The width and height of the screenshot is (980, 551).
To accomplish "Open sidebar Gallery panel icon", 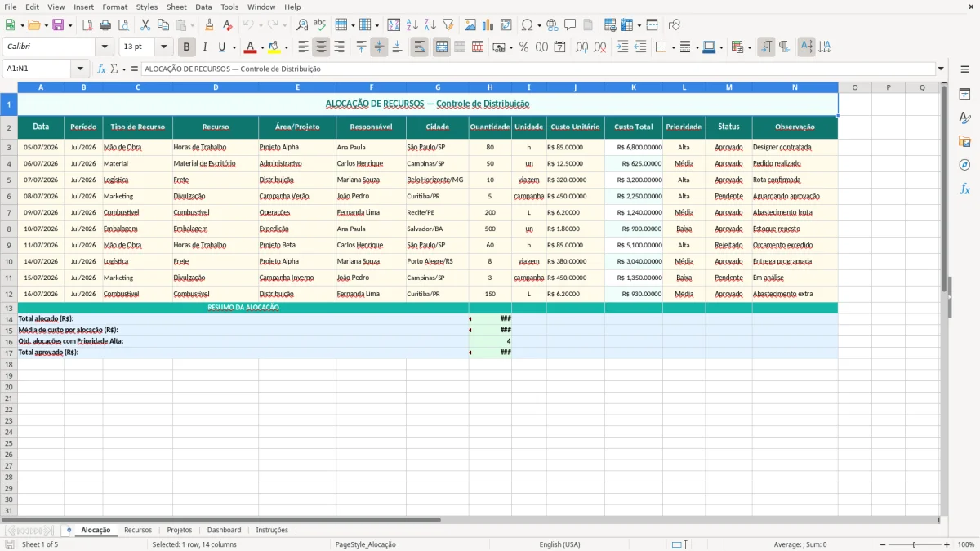I will pyautogui.click(x=964, y=141).
